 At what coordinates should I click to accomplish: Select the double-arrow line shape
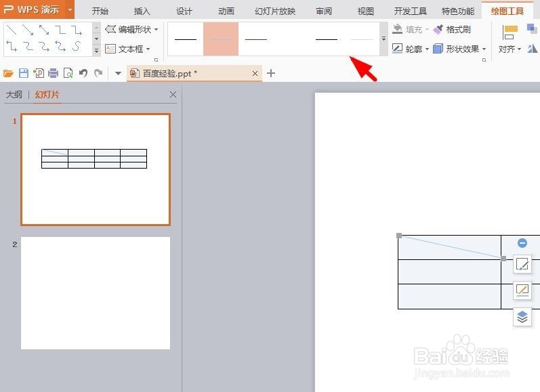pos(44,30)
